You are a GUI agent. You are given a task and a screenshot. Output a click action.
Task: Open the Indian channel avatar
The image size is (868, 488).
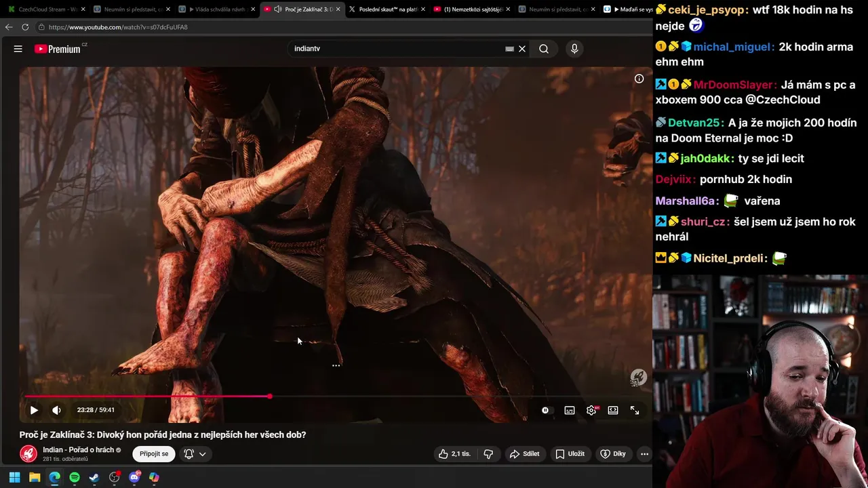point(28,453)
